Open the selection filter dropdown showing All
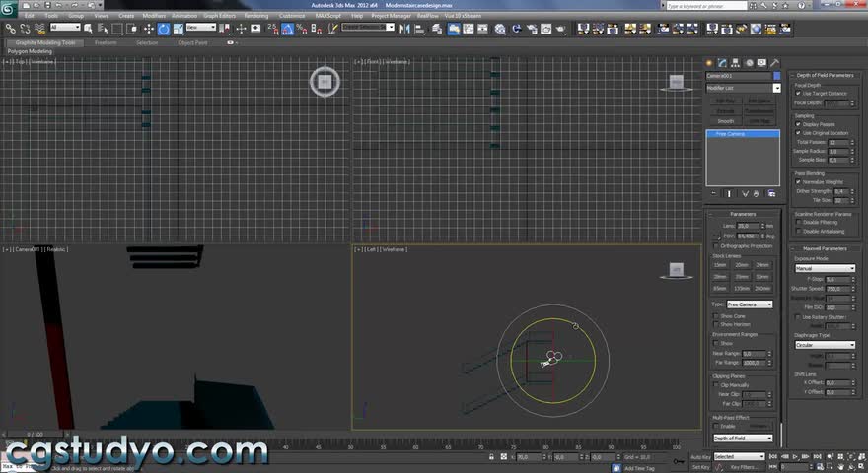The width and height of the screenshot is (868, 473). (65, 28)
